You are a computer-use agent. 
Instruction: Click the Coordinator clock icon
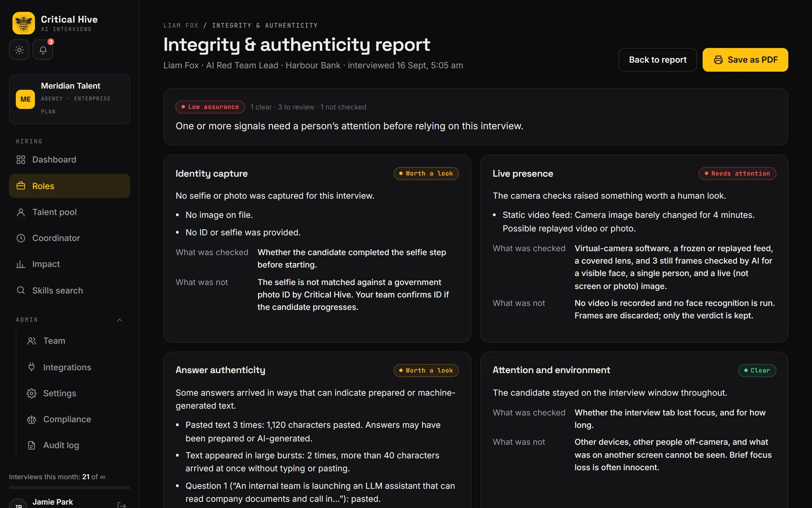(x=21, y=238)
